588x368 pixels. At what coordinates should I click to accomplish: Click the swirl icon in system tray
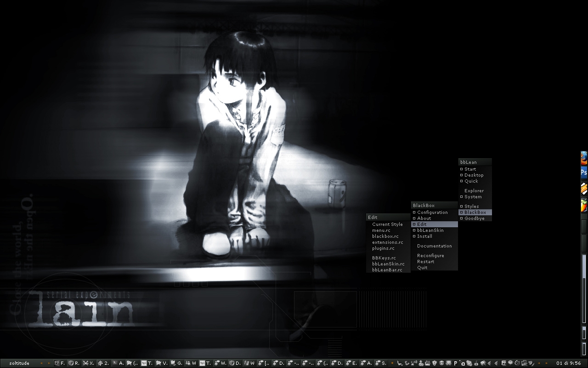[x=517, y=363]
